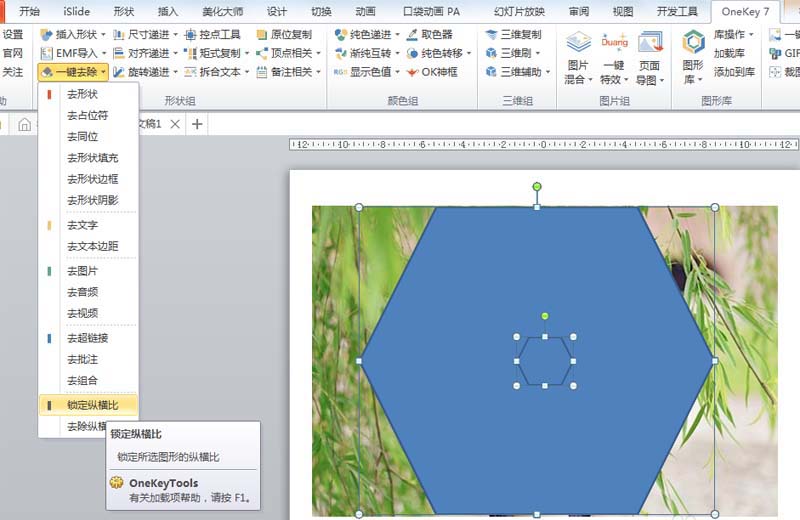Choose 去文字 from the menu
800x520 pixels.
pos(88,225)
